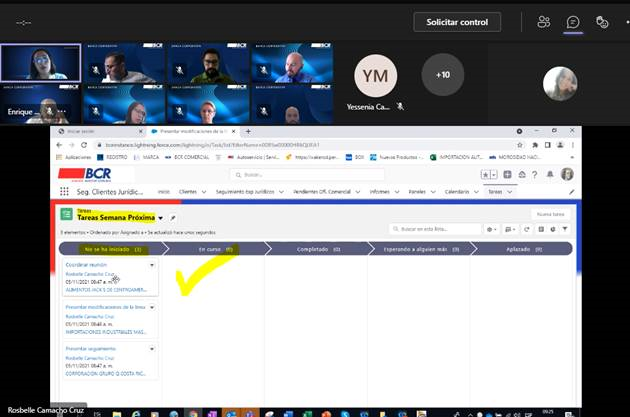The height and width of the screenshot is (417, 630).
Task: Select the No se ha iniciado stage
Action: click(x=112, y=249)
